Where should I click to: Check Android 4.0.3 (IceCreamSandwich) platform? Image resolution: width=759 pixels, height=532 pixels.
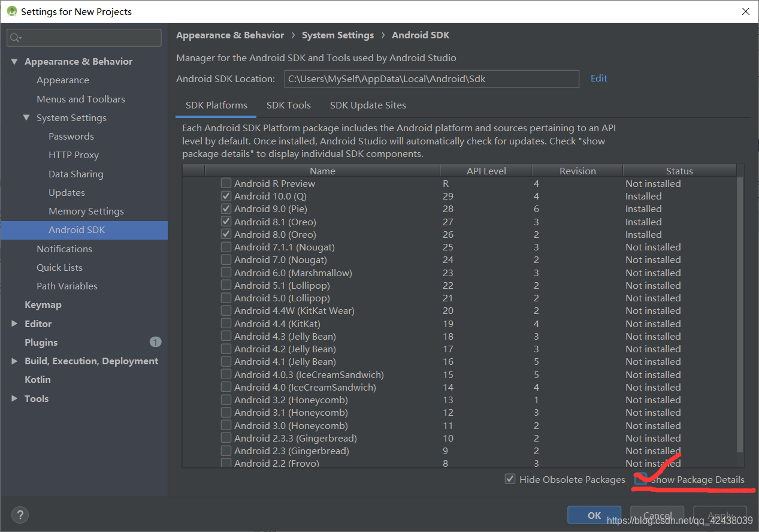click(x=226, y=374)
